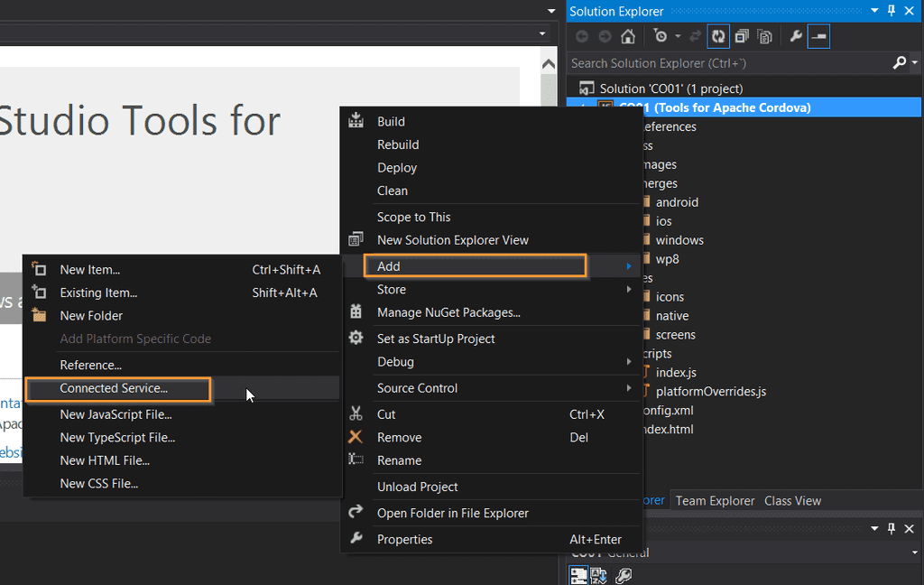Screen dimensions: 924x585
Task: Select the ios folder
Action: click(x=663, y=221)
